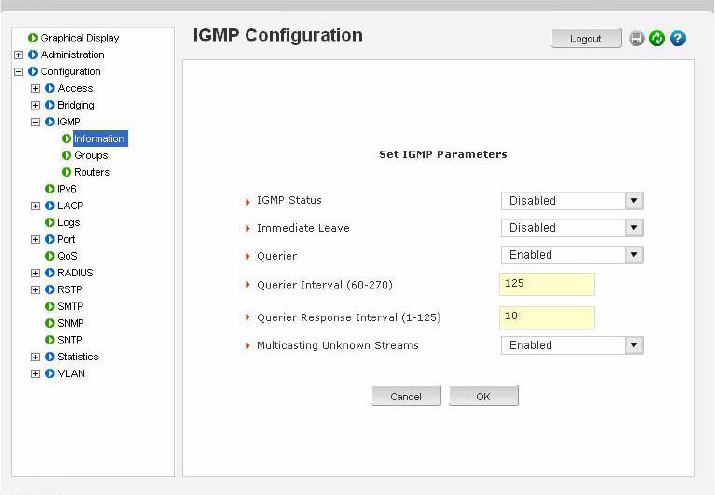Click the Port blue bullet icon
The height and width of the screenshot is (495, 715).
(x=50, y=239)
